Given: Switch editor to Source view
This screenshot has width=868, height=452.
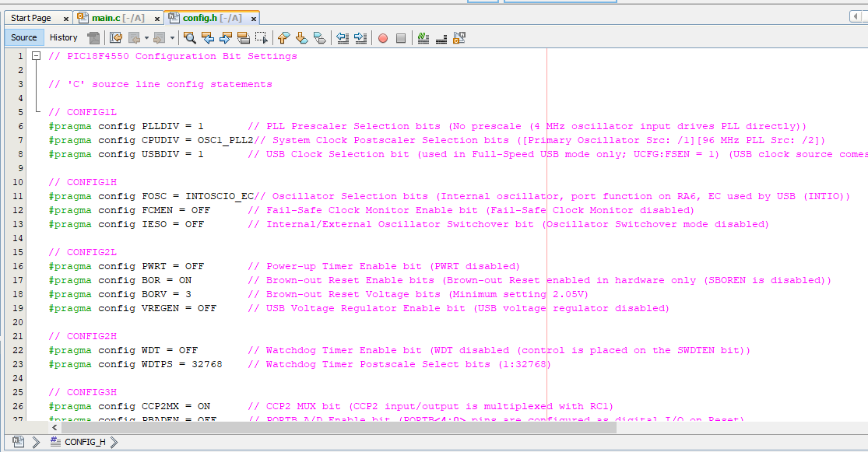Looking at the screenshot, I should 24,37.
